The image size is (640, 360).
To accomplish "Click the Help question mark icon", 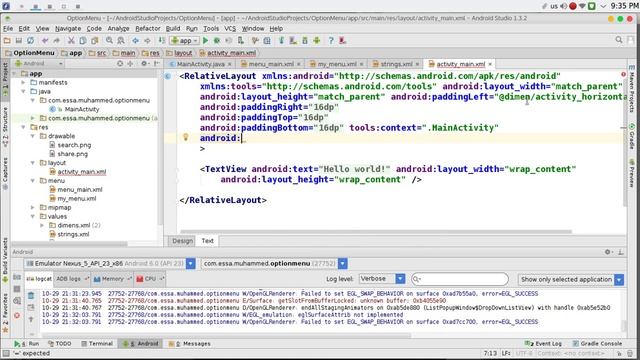I will click(331, 40).
